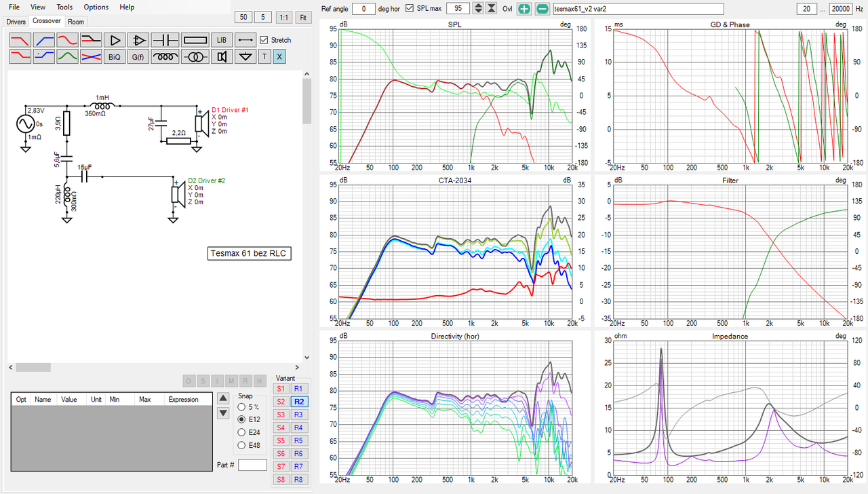Add an inductor coil component
This screenshot has width=868, height=494.
tap(165, 57)
